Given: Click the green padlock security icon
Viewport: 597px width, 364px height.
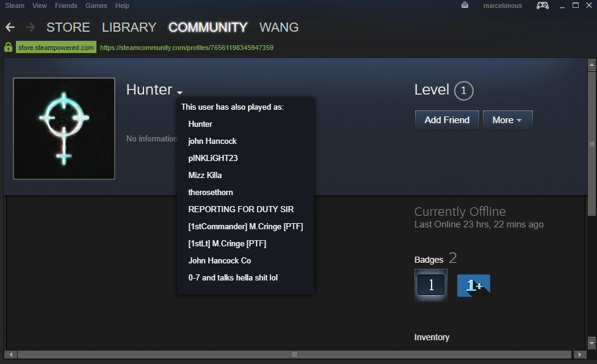Looking at the screenshot, I should [x=9, y=47].
